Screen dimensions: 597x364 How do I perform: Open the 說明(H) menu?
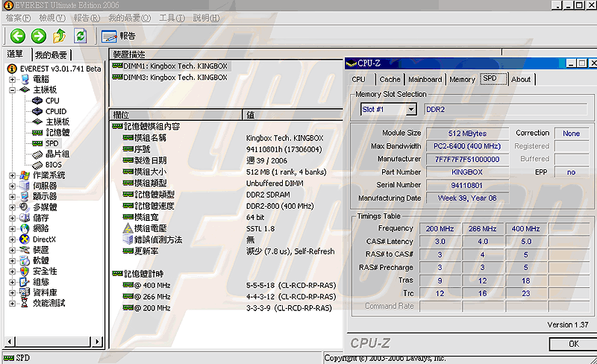pyautogui.click(x=206, y=18)
